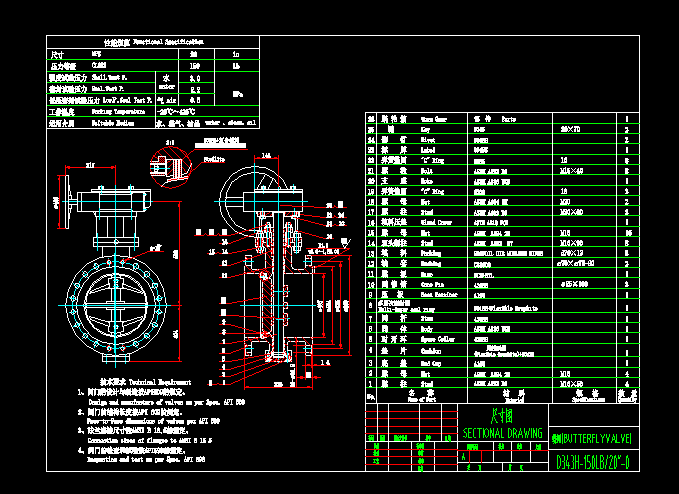Image resolution: width=679 pixels, height=494 pixels.
Task: Select the 'Working Temperature' label
Action: click(118, 112)
